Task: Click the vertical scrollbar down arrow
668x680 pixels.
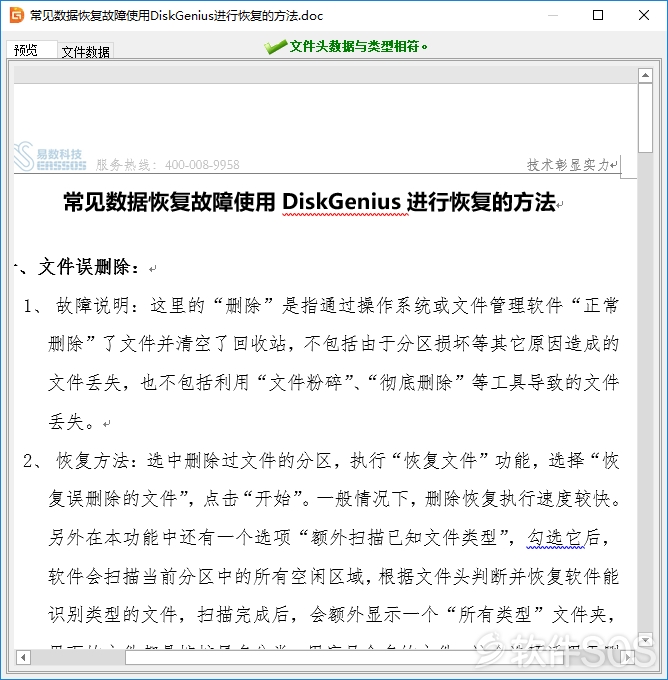Action: (x=645, y=640)
